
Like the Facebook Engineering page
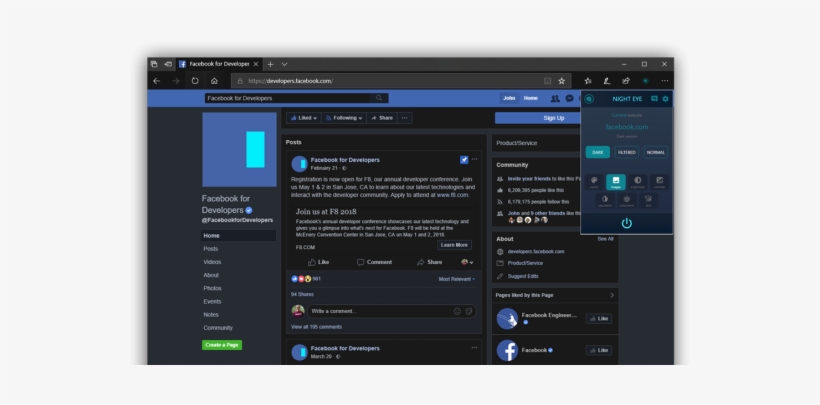[x=599, y=319]
